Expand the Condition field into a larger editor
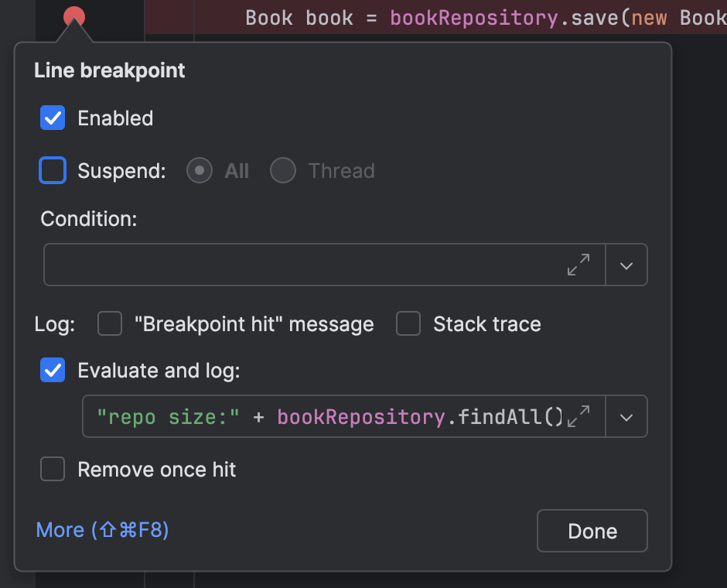 point(579,265)
